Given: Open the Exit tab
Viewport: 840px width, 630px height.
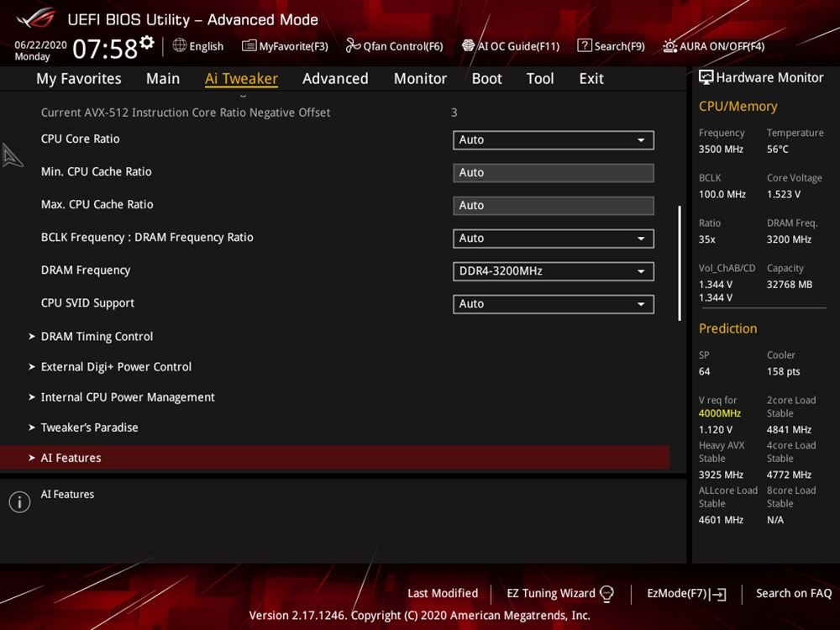Looking at the screenshot, I should 591,79.
